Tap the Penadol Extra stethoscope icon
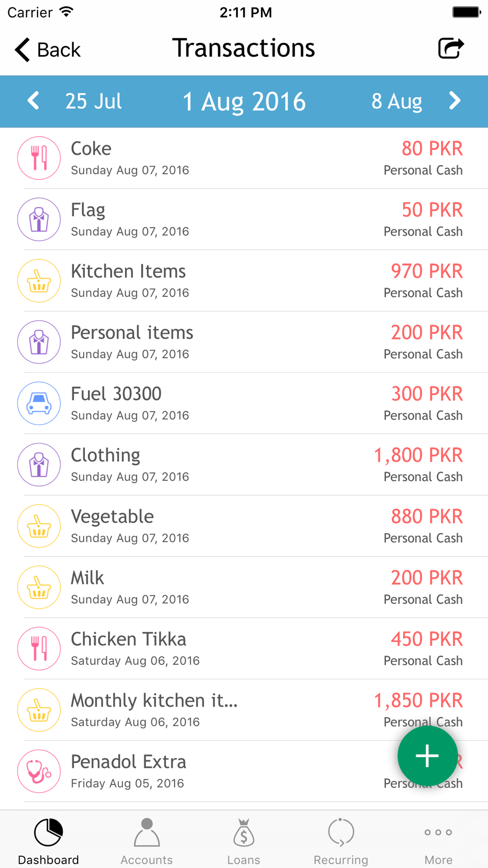 tap(39, 771)
